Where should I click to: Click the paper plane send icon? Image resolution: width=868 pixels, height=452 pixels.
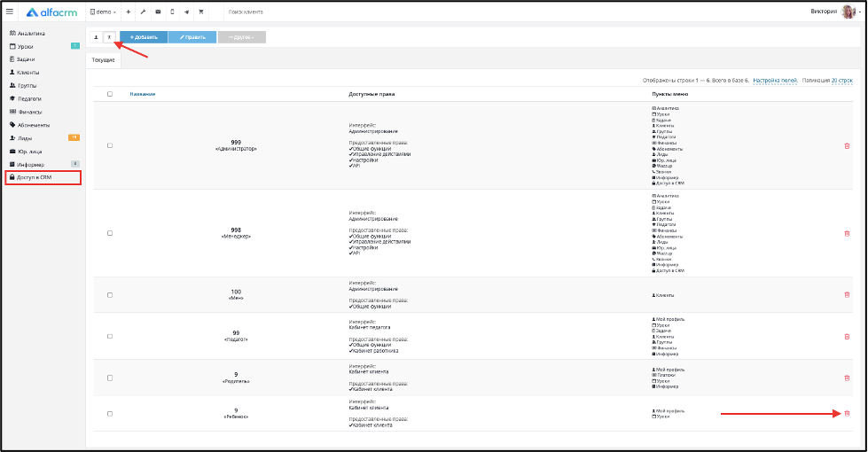coord(186,12)
